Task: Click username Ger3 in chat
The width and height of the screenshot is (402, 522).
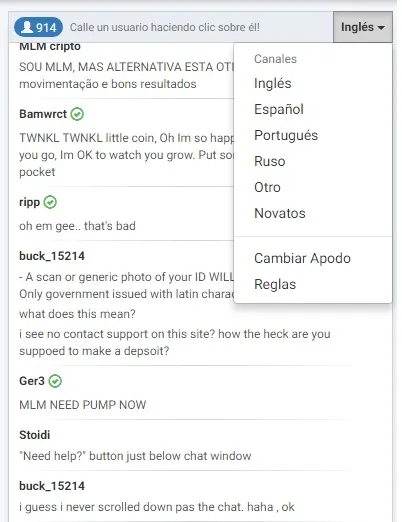Action: [x=32, y=381]
